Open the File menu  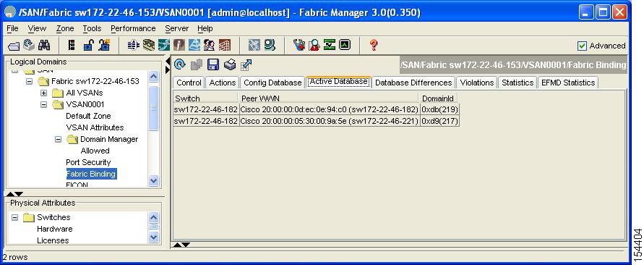coord(13,28)
